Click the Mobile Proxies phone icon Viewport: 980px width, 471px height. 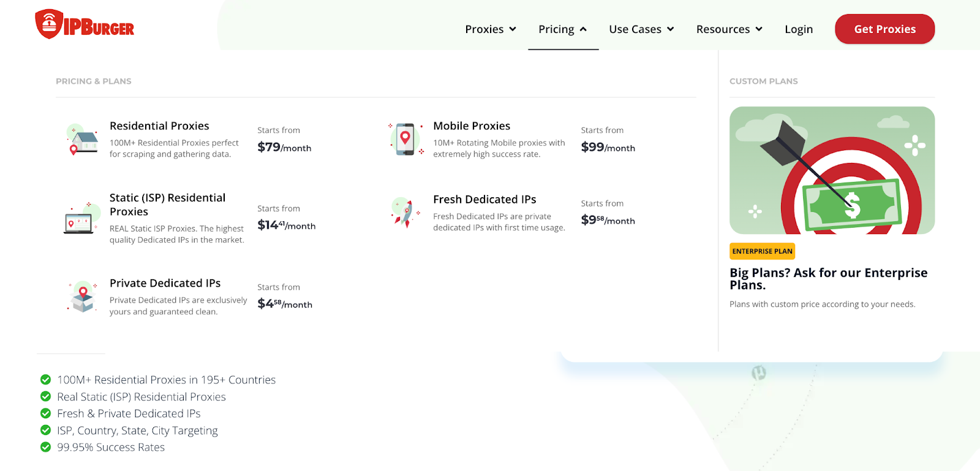pyautogui.click(x=406, y=139)
